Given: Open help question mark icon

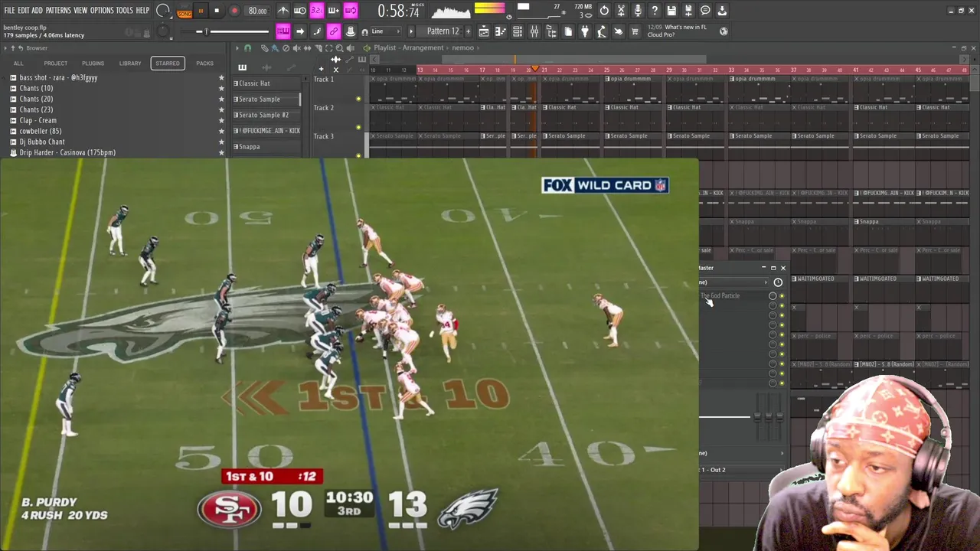Looking at the screenshot, I should [655, 11].
